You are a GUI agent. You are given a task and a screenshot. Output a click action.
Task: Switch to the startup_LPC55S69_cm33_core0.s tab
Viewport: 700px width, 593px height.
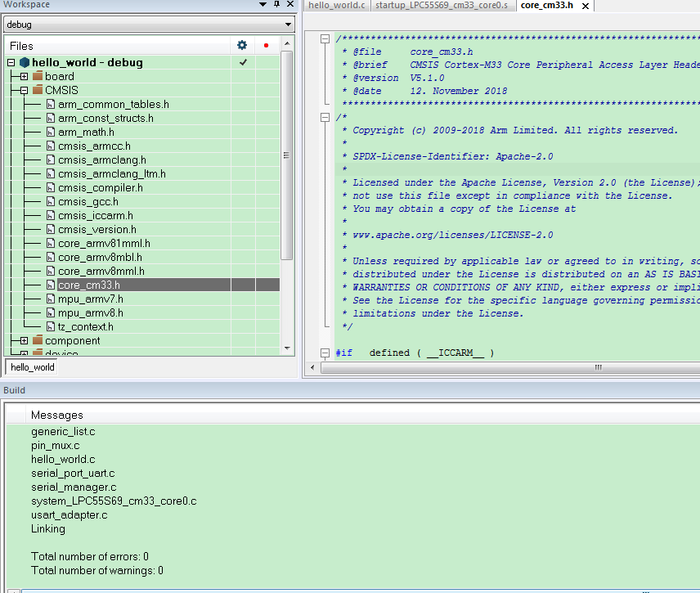click(442, 6)
